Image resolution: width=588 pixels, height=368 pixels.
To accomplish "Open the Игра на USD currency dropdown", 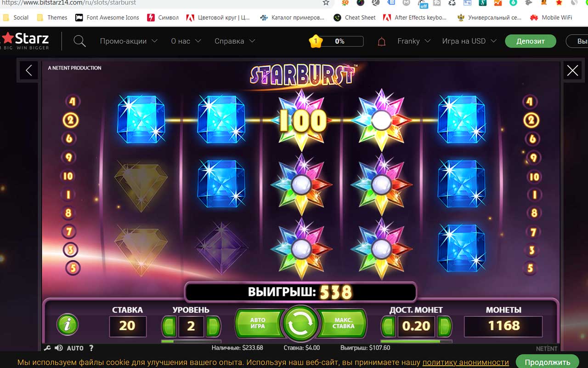I will (469, 41).
